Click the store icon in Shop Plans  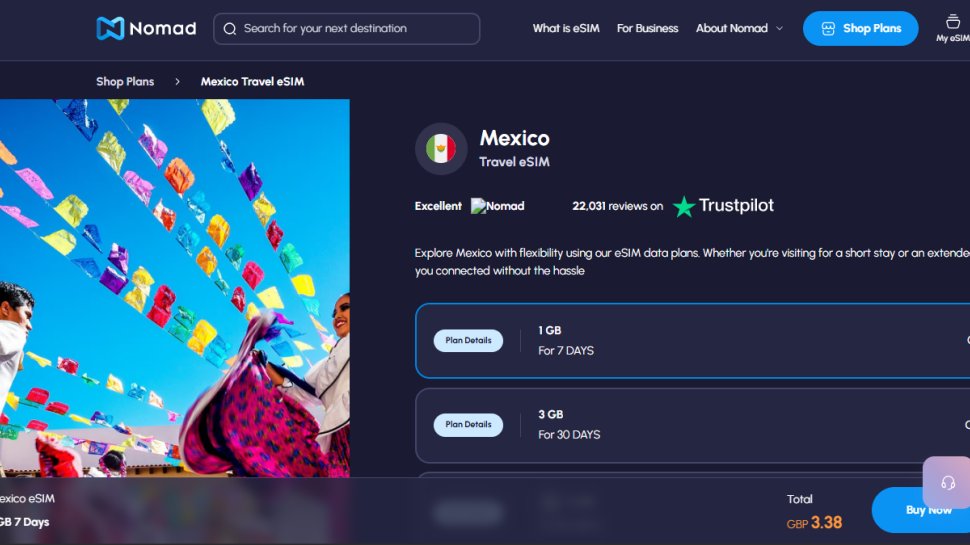pos(828,28)
